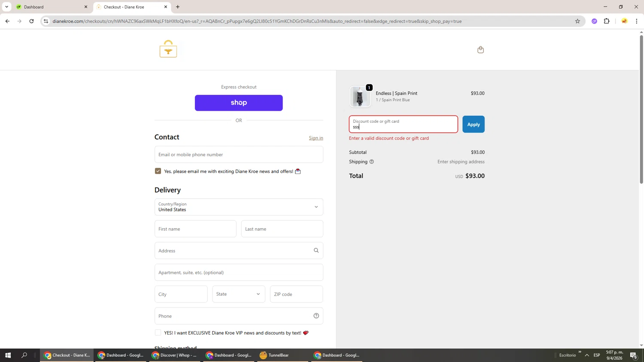644x362 pixels.
Task: Open the taskbar clock showing 5:07 p. m.
Action: tap(614, 355)
